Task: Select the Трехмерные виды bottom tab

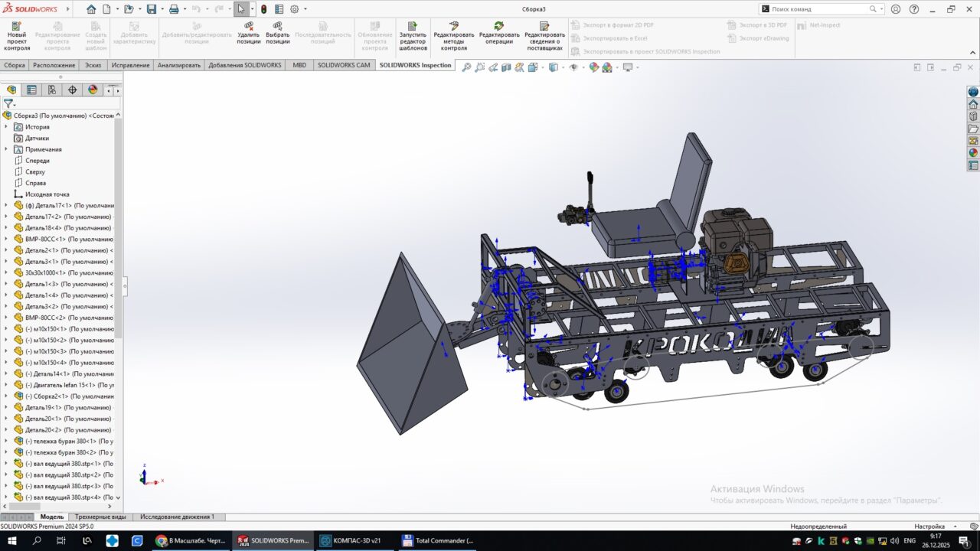Action: [100, 517]
